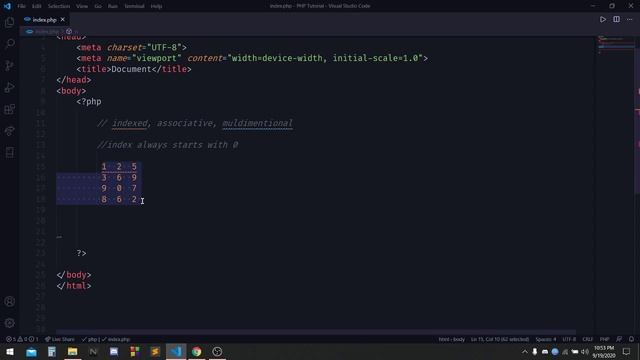
Task: Click the horizontal scrollbar under the editor
Action: (x=316, y=332)
